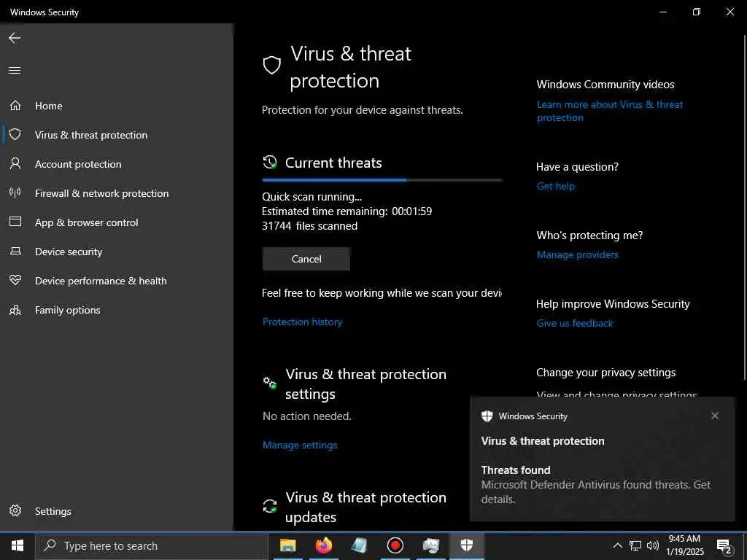Click the Manage settings link
This screenshot has width=747, height=560.
pos(300,445)
